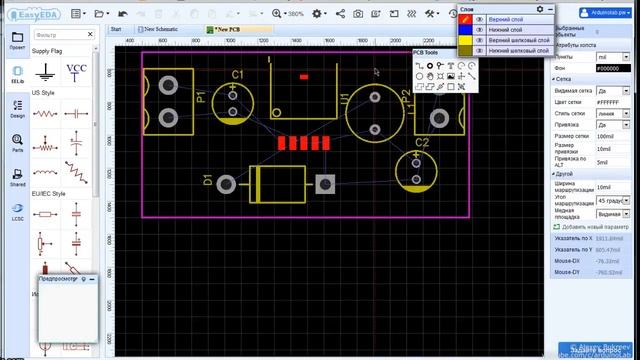640x360 pixels.
Task: Select the Group/Ungroup tool in PCB Tools
Action: [461, 87]
